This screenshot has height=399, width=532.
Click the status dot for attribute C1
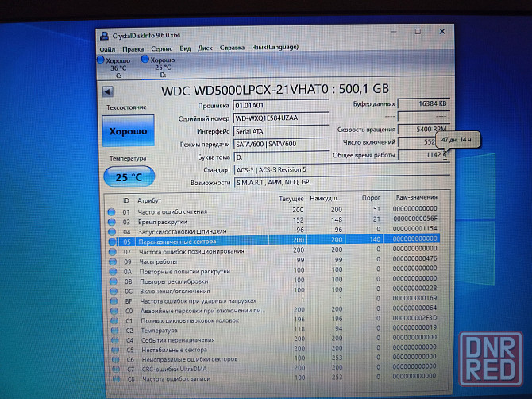pyautogui.click(x=114, y=320)
